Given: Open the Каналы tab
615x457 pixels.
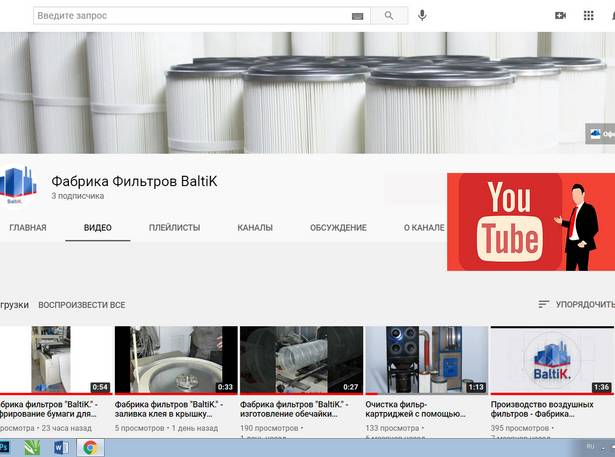Looking at the screenshot, I should 255,228.
